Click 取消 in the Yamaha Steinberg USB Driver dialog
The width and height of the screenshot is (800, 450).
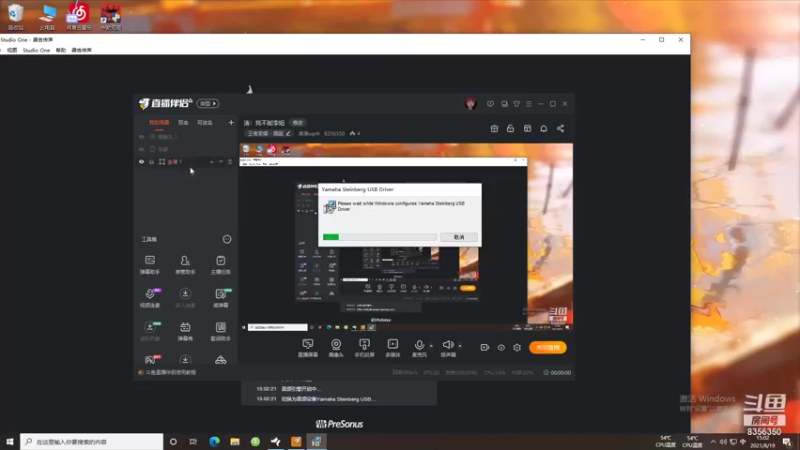pos(459,237)
